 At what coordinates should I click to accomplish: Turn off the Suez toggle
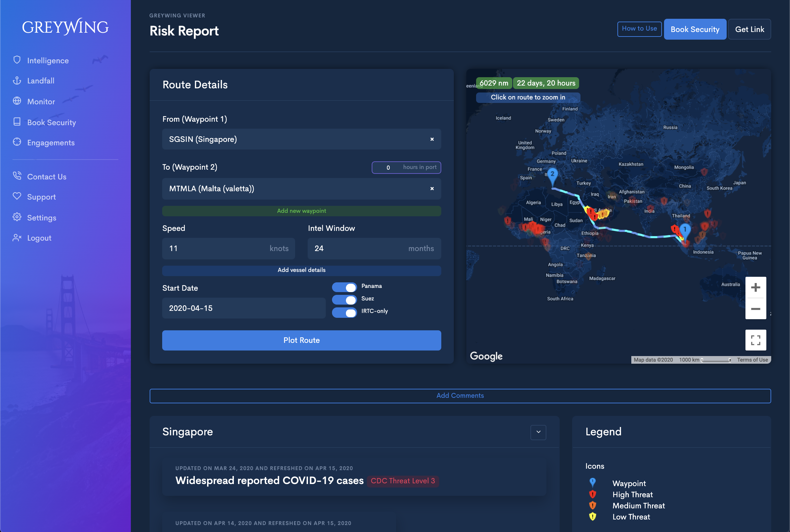tap(344, 299)
